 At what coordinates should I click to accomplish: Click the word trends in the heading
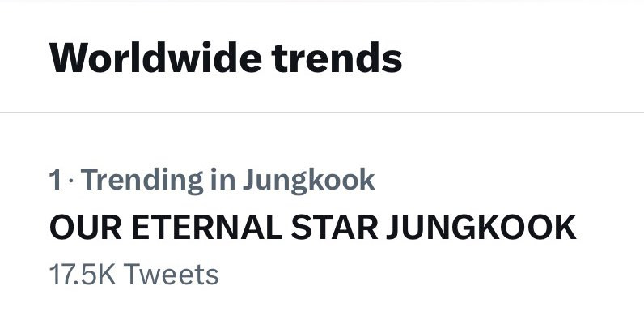tap(337, 58)
